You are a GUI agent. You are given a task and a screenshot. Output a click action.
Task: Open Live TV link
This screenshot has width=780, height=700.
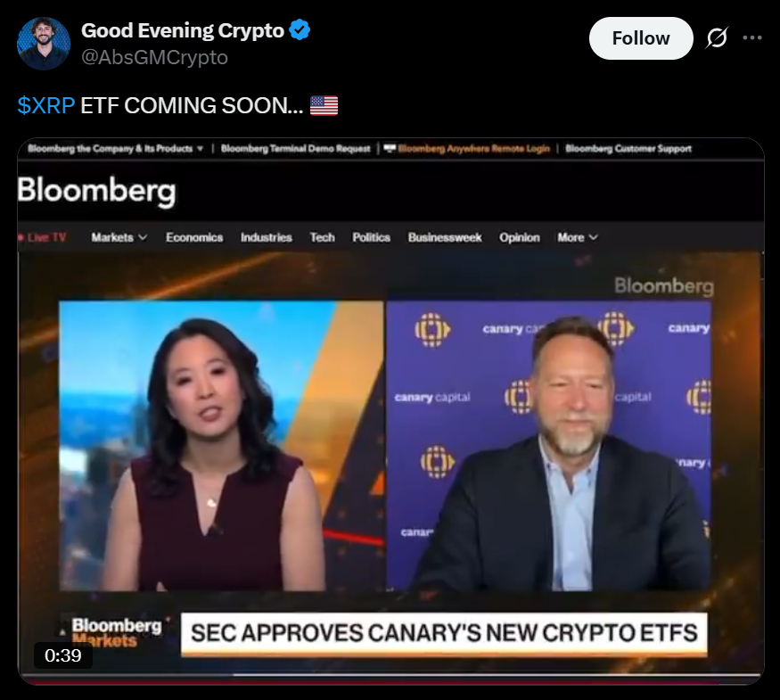[44, 237]
